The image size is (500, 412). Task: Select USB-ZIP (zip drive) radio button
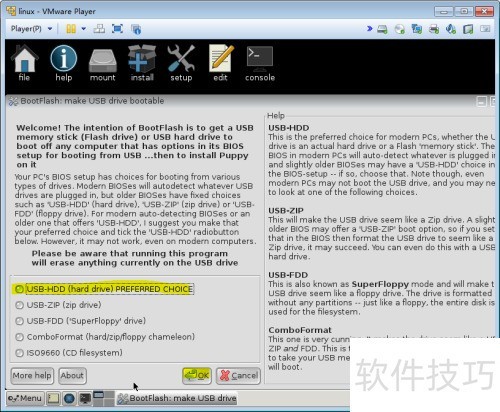click(58, 305)
